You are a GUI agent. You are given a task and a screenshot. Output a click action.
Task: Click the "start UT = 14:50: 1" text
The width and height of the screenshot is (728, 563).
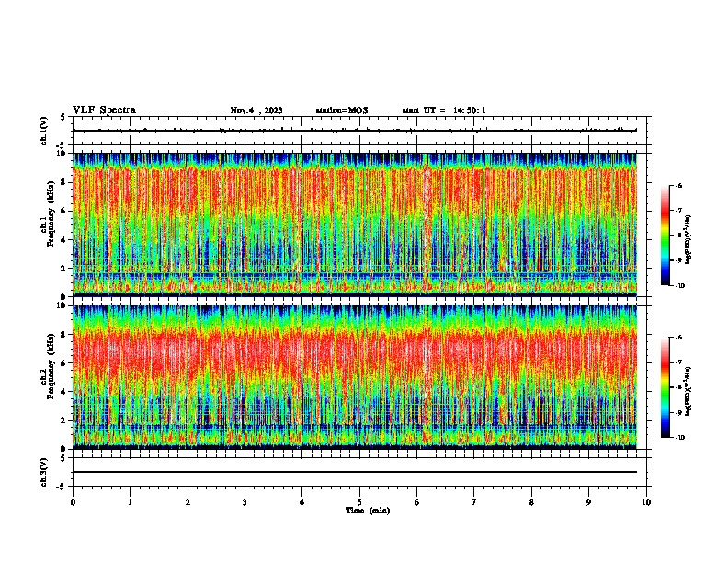coord(444,110)
